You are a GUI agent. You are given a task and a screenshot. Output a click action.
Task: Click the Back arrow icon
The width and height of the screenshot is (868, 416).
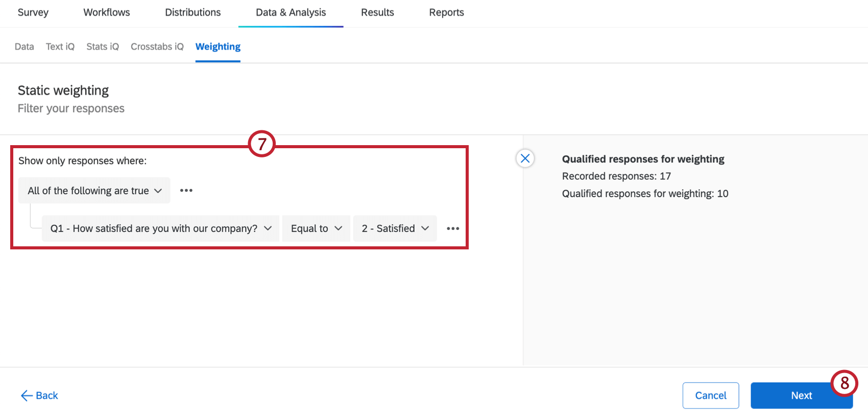pyautogui.click(x=27, y=396)
